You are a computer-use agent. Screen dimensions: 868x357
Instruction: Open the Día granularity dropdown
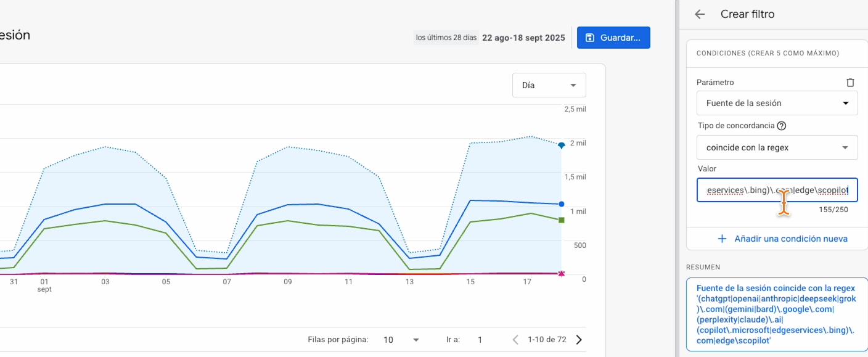pyautogui.click(x=549, y=85)
